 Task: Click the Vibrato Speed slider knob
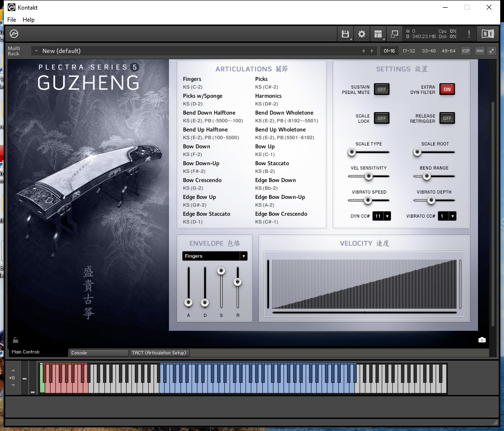click(368, 200)
